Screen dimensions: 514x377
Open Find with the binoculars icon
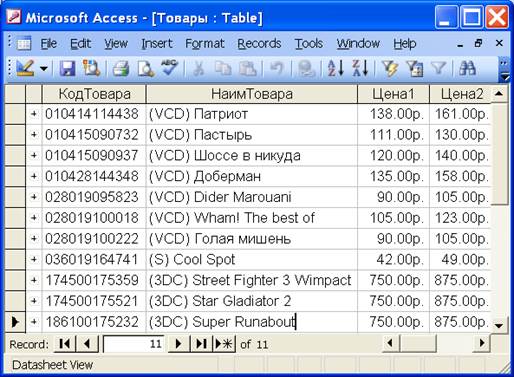[468, 68]
